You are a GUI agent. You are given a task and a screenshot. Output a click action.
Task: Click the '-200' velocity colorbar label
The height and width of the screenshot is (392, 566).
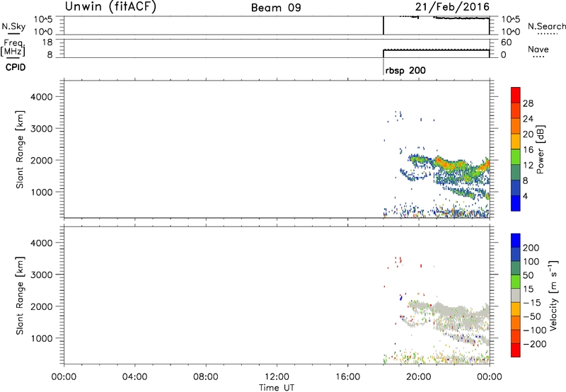pos(535,344)
